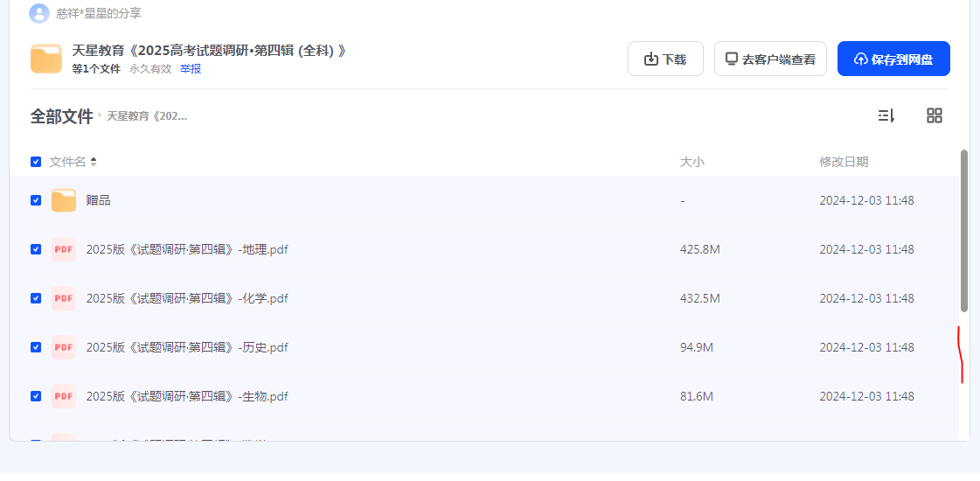
Task: Uncheck the 赠品 folder checkbox
Action: coord(36,200)
